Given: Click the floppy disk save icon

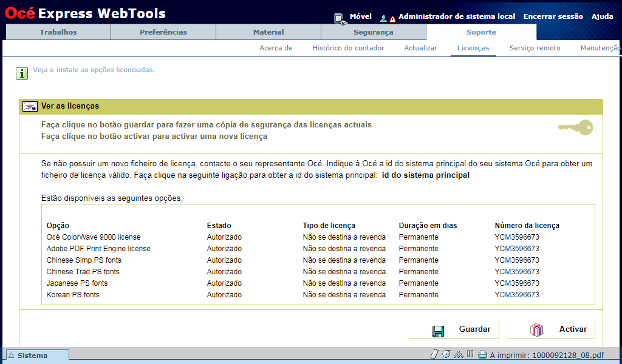Looking at the screenshot, I should click(x=439, y=331).
